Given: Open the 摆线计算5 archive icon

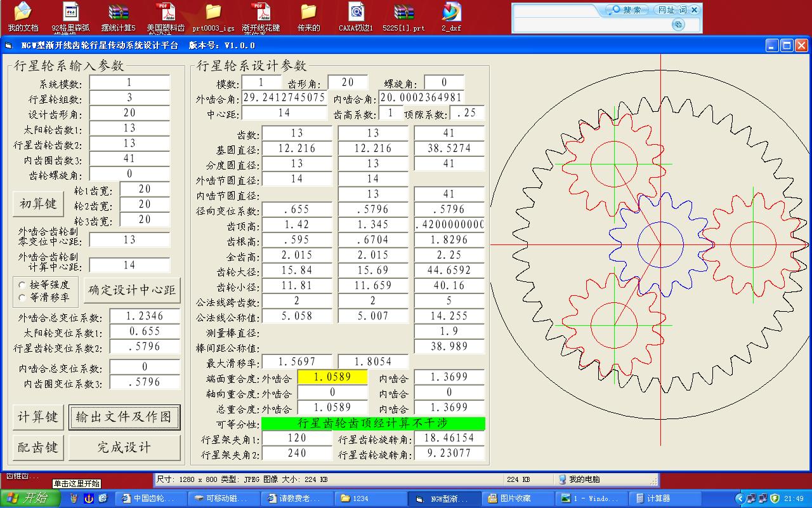Looking at the screenshot, I should pos(119,17).
